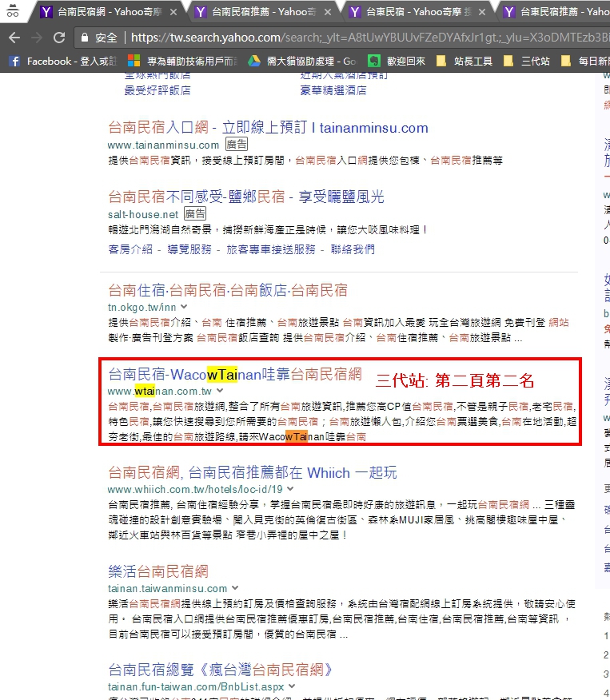
Task: Click the tn.okgo.tw/inn URL text
Action: 142,307
